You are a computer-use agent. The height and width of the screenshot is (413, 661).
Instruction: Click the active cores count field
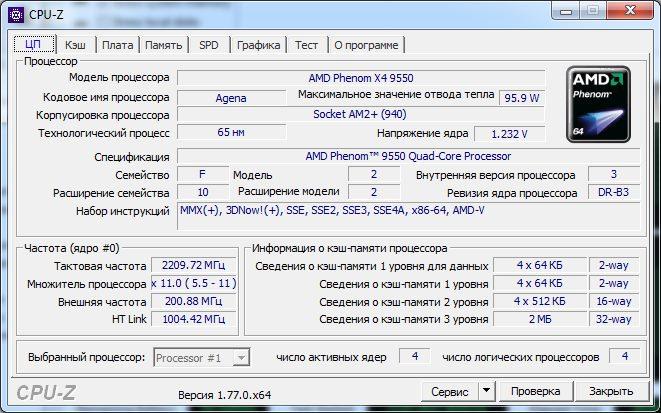click(415, 357)
